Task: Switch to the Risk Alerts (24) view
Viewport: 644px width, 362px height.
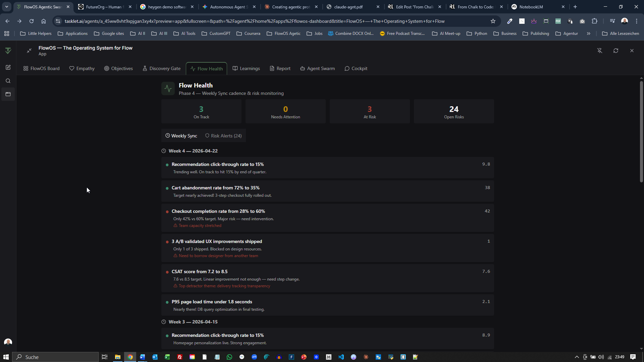Action: coord(223,136)
